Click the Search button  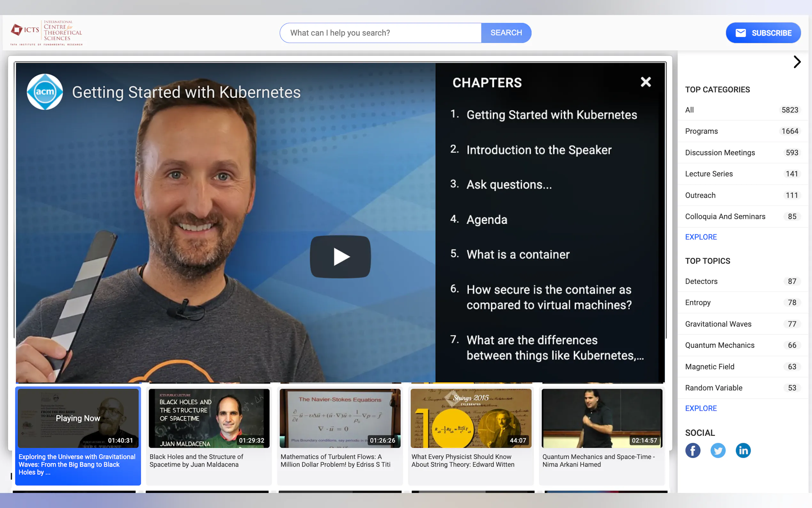tap(506, 33)
